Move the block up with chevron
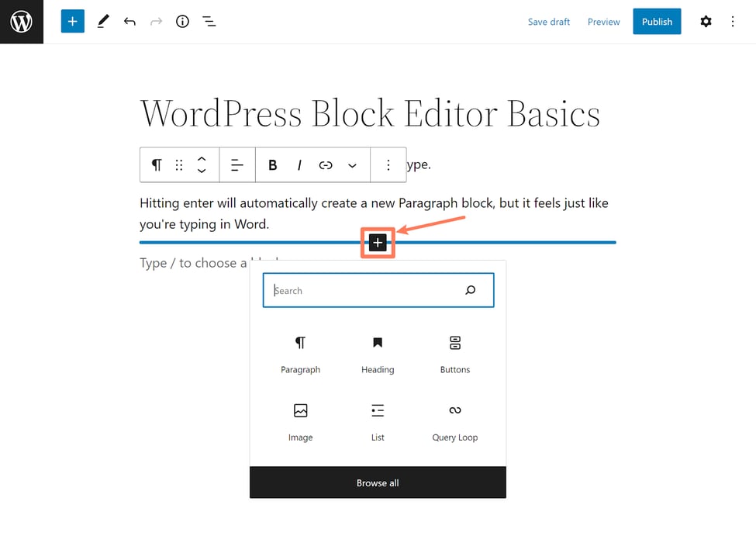 pyautogui.click(x=202, y=159)
